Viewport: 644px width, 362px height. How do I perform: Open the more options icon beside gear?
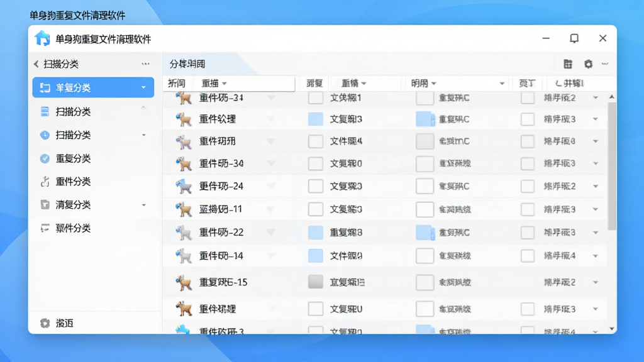tap(605, 63)
